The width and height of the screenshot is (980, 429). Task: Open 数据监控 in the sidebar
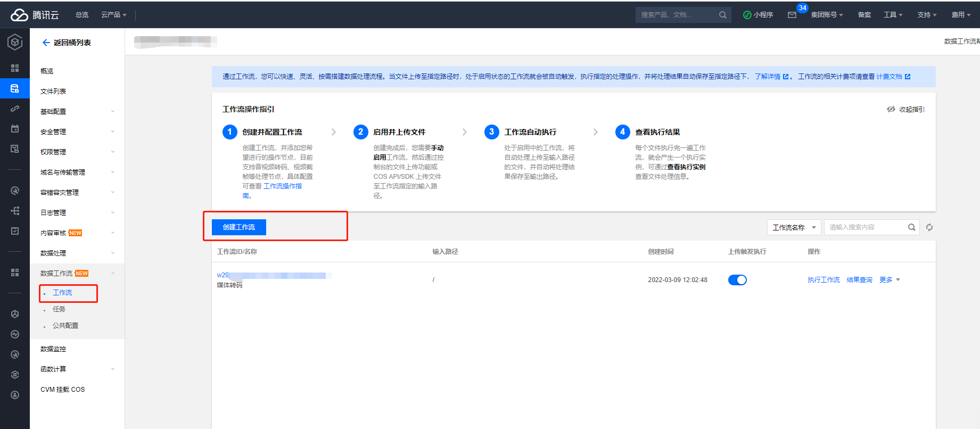pos(53,349)
